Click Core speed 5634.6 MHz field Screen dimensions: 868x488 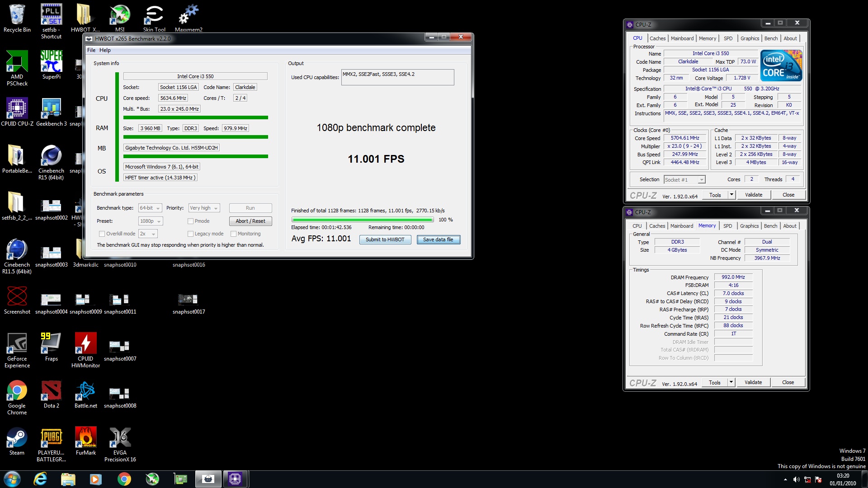pyautogui.click(x=173, y=98)
